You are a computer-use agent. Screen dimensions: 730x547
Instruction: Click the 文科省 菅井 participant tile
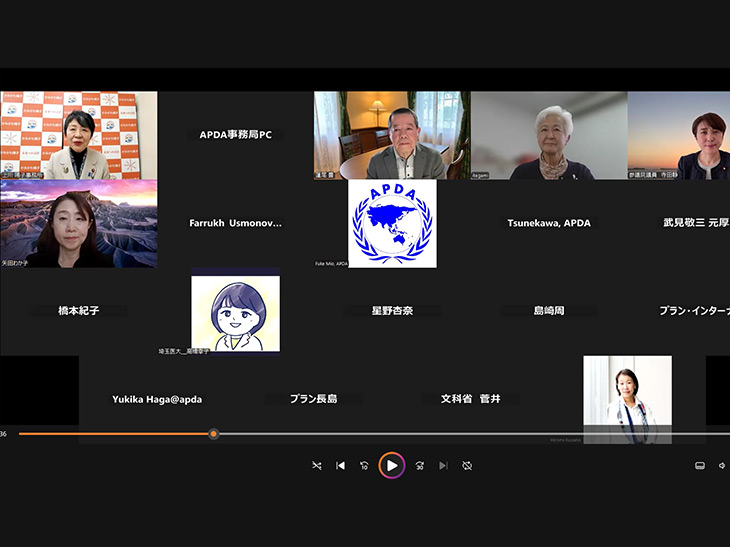point(470,399)
